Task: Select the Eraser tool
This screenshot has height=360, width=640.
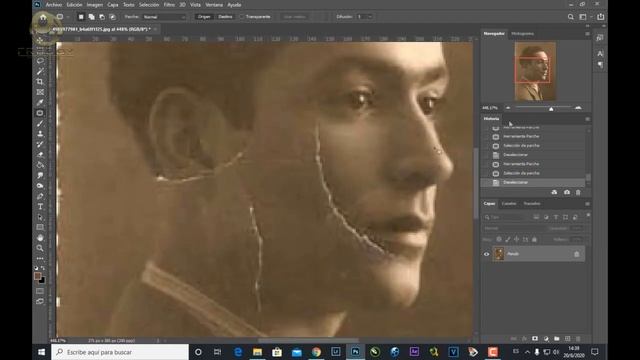Action: coord(40,155)
